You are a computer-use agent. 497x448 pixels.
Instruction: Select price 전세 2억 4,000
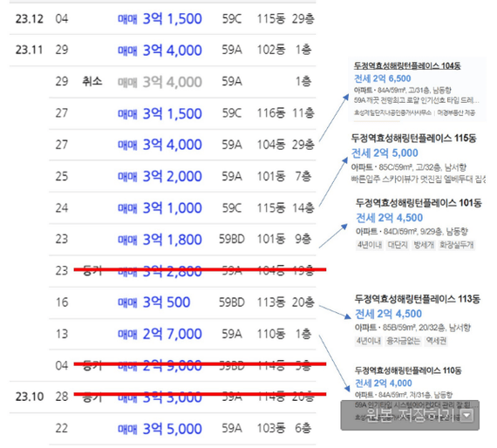[x=383, y=383]
